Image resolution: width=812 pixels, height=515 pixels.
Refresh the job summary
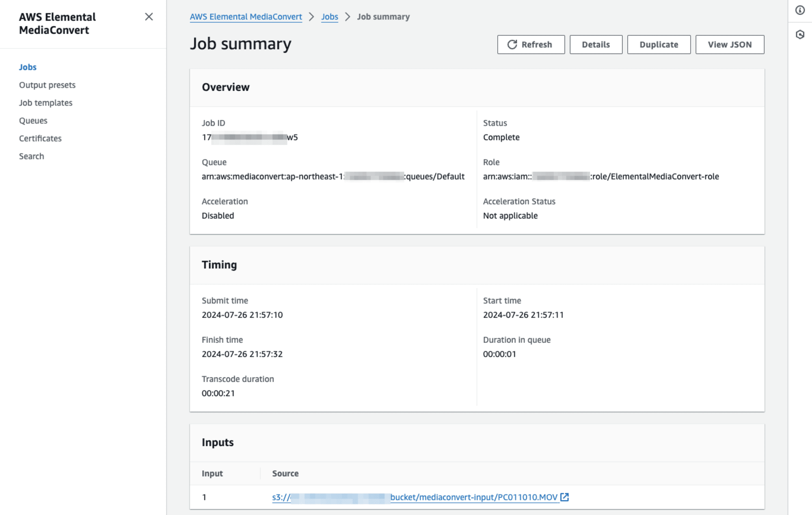pos(531,44)
